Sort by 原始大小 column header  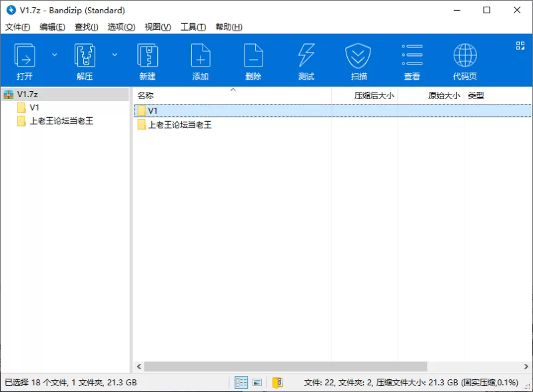tap(431, 95)
